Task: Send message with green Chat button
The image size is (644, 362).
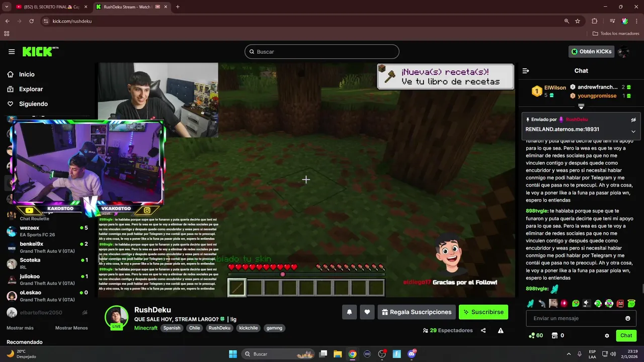Action: (x=626, y=335)
